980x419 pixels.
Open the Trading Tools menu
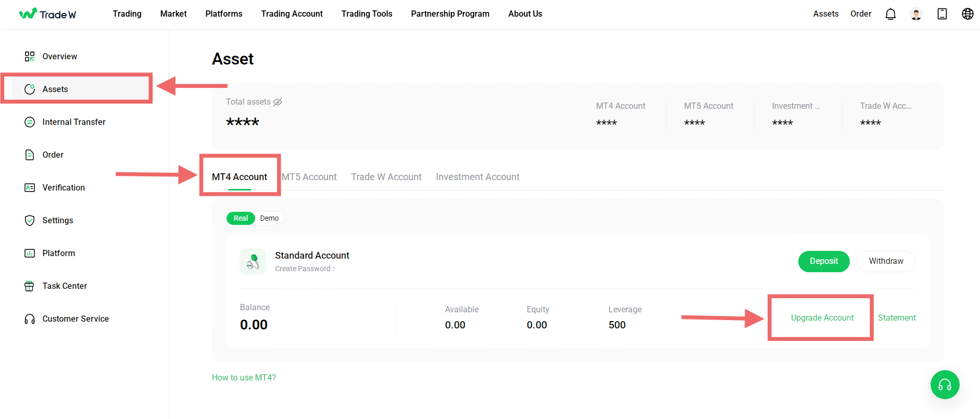click(x=367, y=14)
